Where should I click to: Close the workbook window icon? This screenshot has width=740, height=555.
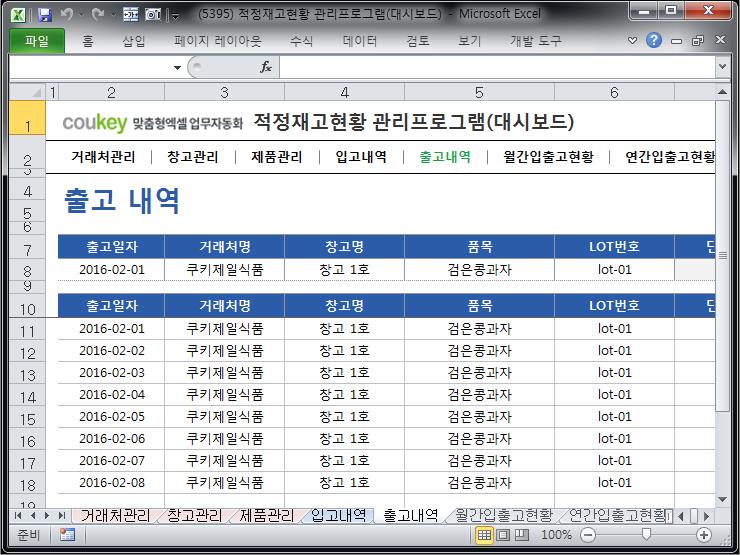(720, 40)
